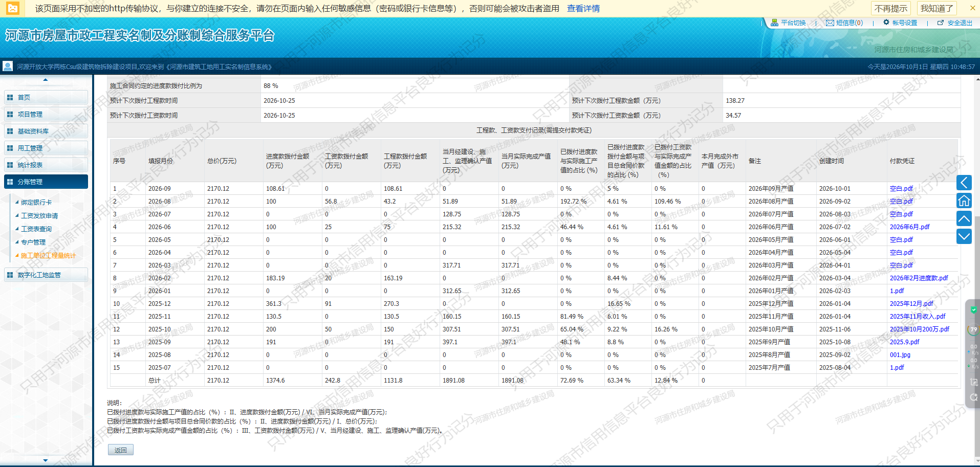The width and height of the screenshot is (980, 467).
Task: Click 不再提示 button in warning bar
Action: point(891,8)
